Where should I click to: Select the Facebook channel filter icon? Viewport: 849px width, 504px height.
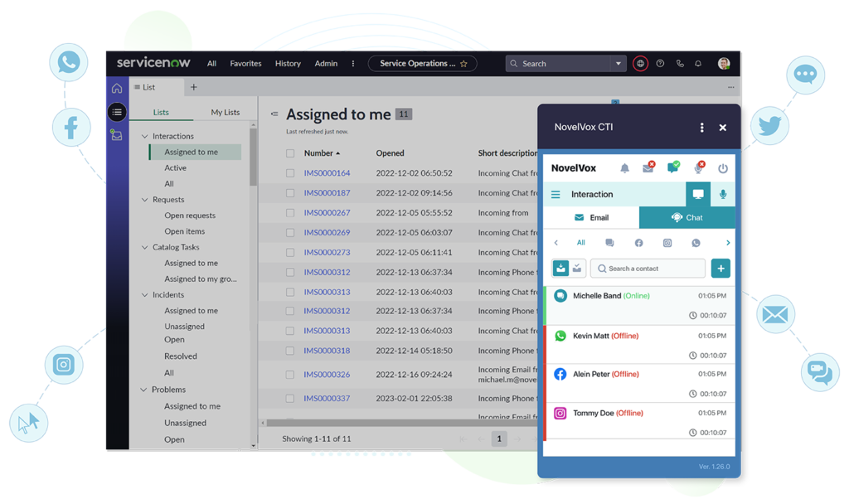click(638, 243)
